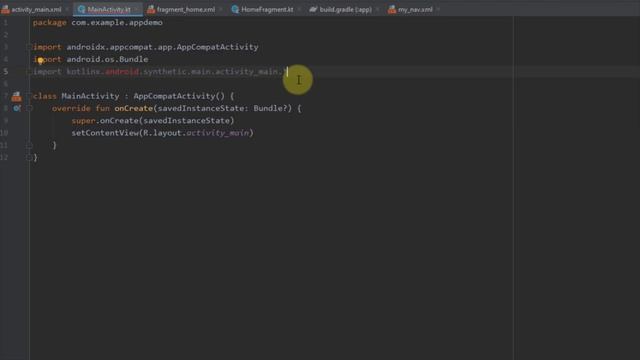
Task: Click 'kotlinx' in the greyed line 5 import
Action: pos(83,72)
